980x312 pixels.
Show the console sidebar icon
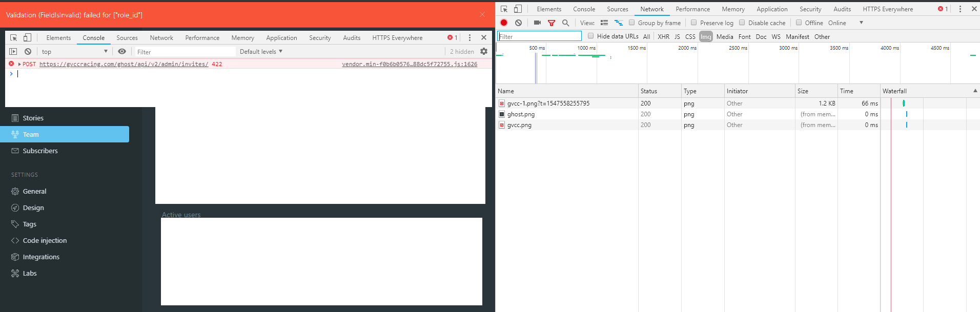coord(13,51)
